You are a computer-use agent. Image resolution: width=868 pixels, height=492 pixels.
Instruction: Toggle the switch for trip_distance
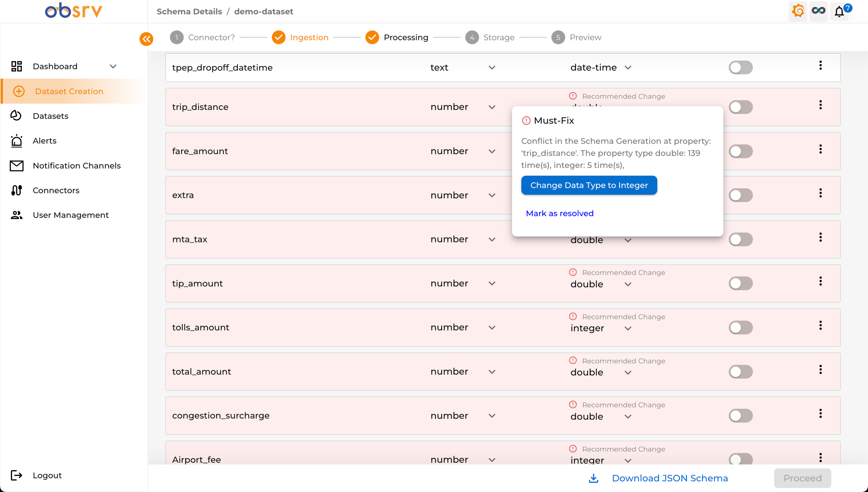point(741,107)
